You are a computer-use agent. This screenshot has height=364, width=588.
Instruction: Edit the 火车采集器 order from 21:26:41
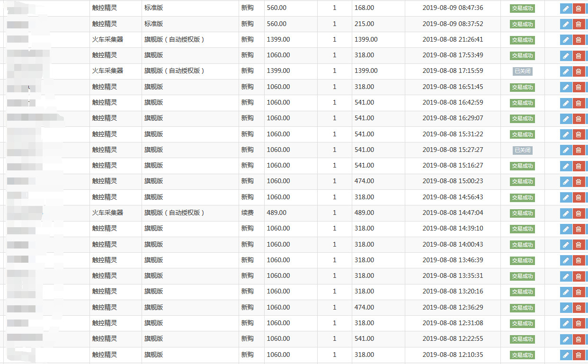click(x=566, y=40)
